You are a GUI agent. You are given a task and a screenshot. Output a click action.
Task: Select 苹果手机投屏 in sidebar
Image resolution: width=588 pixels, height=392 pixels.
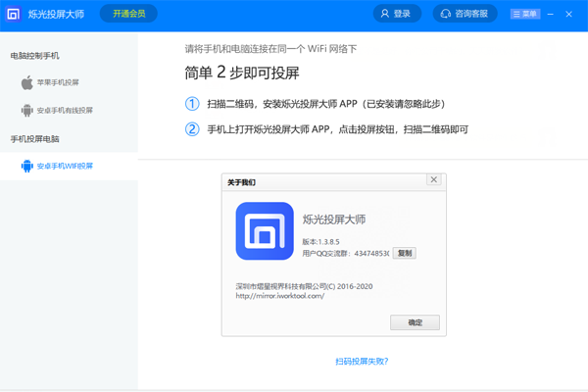click(x=58, y=82)
